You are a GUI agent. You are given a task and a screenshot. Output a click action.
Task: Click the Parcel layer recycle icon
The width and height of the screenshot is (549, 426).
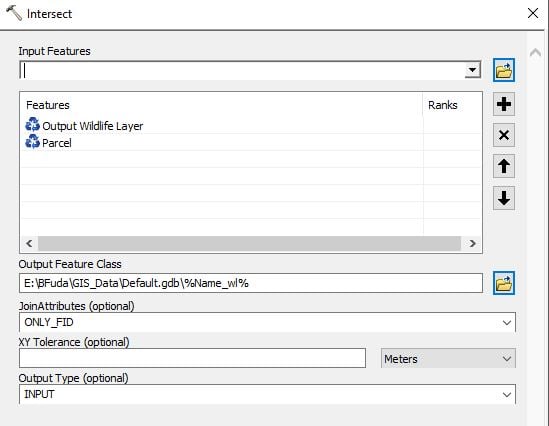click(33, 142)
